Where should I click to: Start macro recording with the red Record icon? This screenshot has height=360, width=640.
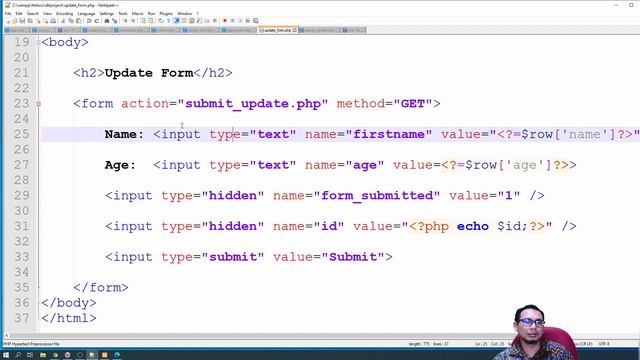[225, 20]
